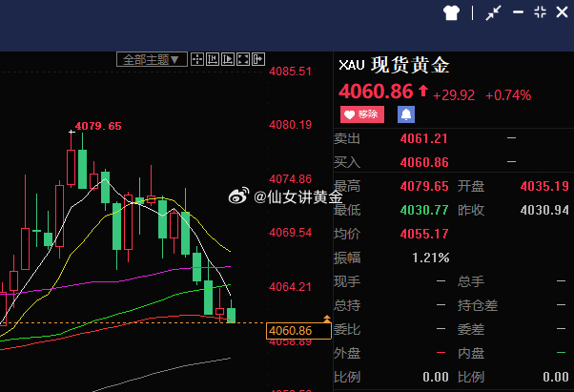Click the 4080.19 axis label
Image resolution: width=574 pixels, height=392 pixels.
point(290,125)
